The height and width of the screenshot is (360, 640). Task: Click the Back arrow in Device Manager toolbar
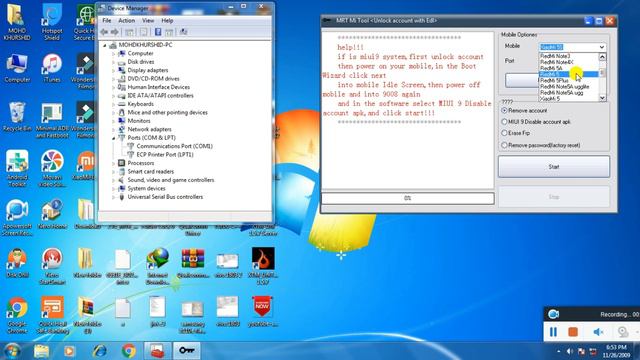click(x=104, y=32)
